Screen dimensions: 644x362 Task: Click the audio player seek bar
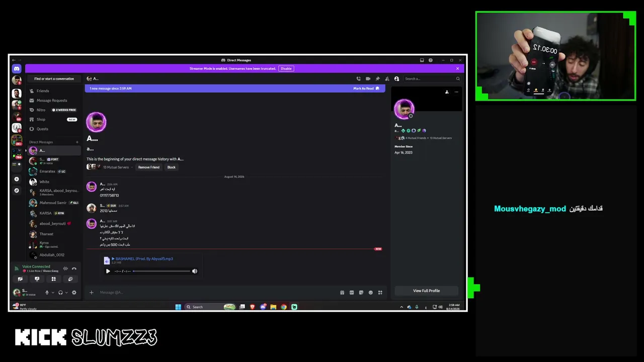coord(162,271)
